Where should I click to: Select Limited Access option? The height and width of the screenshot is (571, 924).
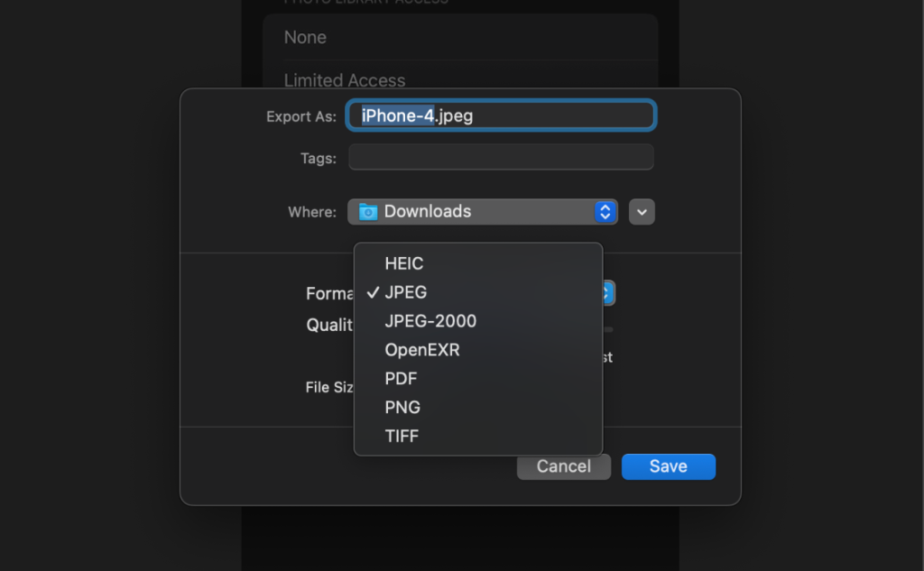click(x=344, y=80)
